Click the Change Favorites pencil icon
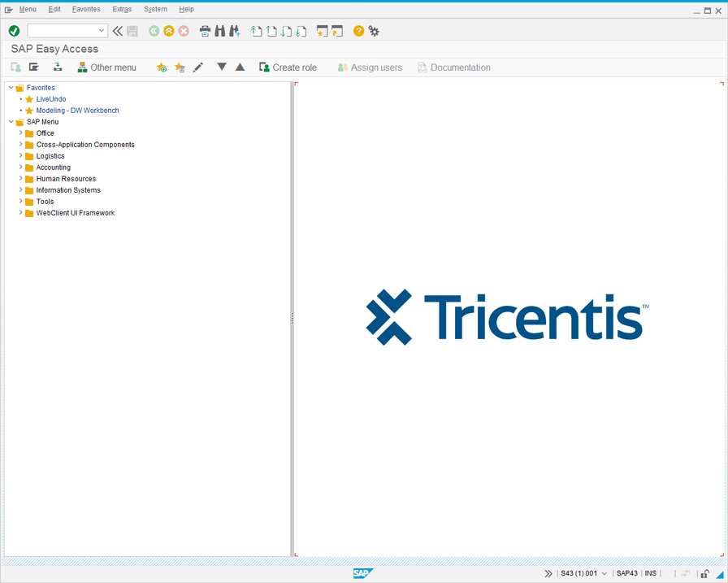 click(x=198, y=67)
